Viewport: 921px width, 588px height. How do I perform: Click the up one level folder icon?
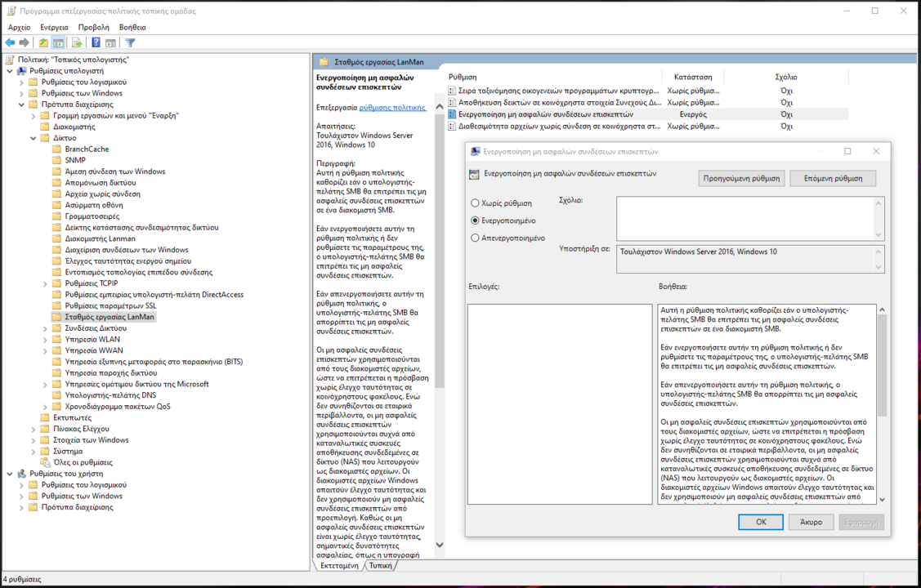tap(43, 42)
